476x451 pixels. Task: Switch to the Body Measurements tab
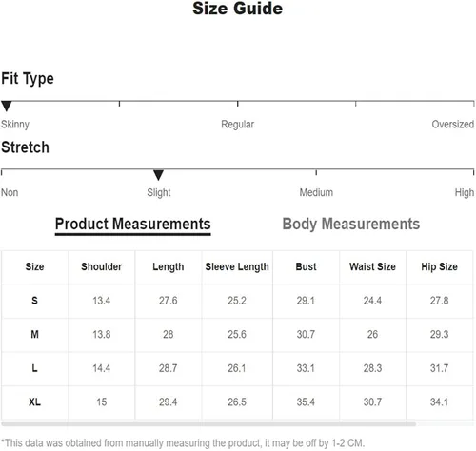[x=351, y=224]
